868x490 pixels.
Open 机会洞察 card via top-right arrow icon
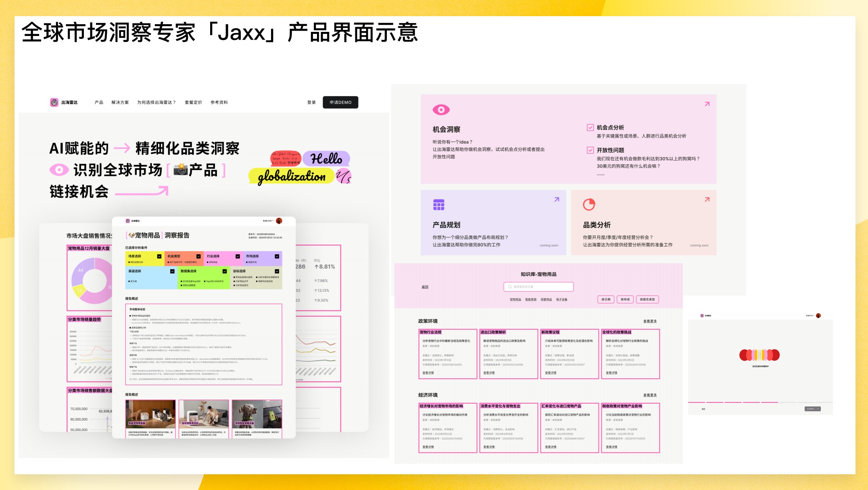(x=707, y=104)
